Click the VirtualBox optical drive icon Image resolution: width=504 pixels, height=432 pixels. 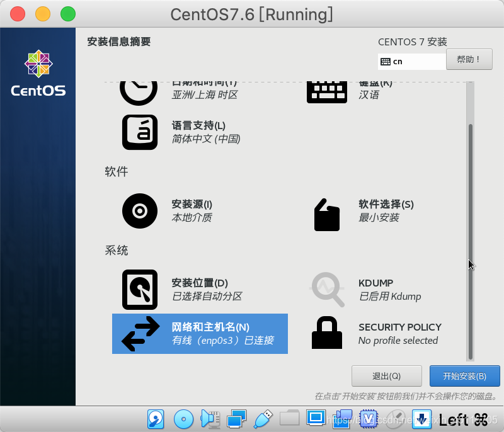[x=183, y=419]
